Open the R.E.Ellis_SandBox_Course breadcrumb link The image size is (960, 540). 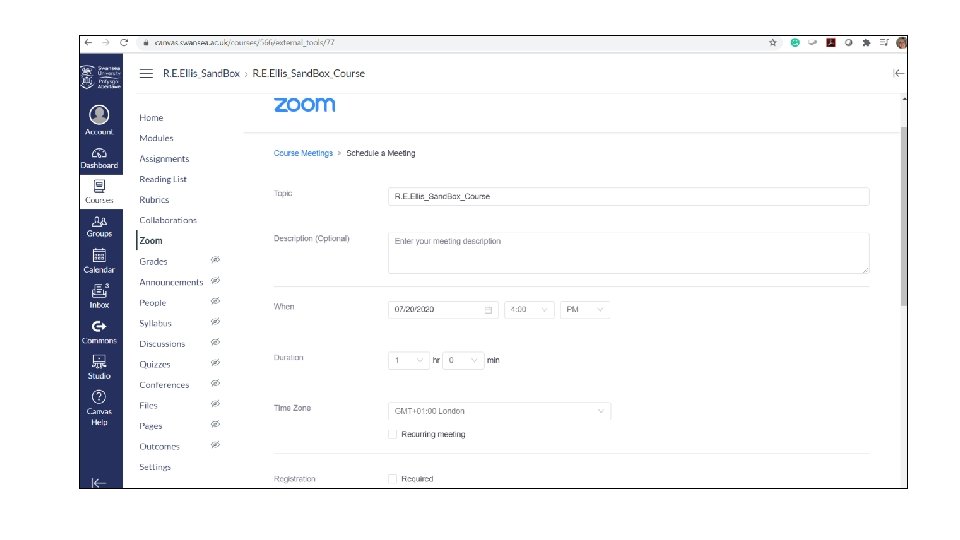309,73
